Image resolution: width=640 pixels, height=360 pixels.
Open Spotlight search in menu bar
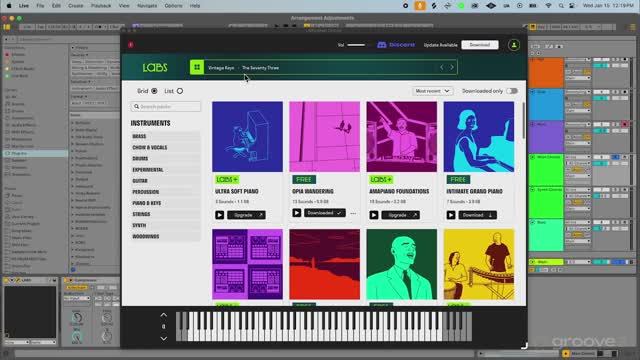point(561,6)
